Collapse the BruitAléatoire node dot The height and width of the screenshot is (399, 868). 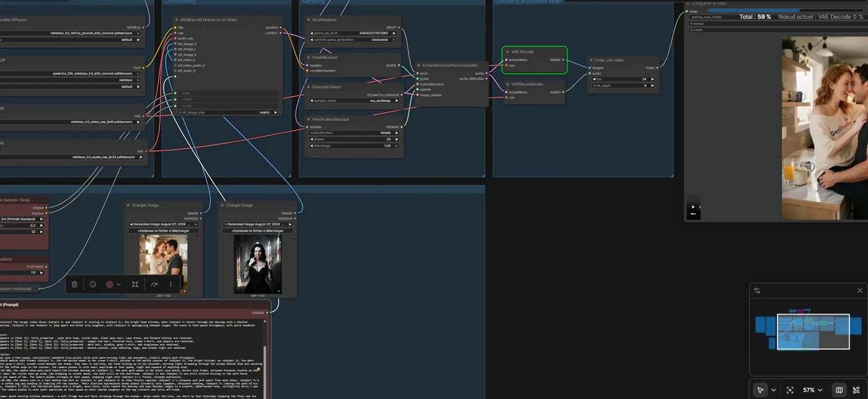[308, 20]
